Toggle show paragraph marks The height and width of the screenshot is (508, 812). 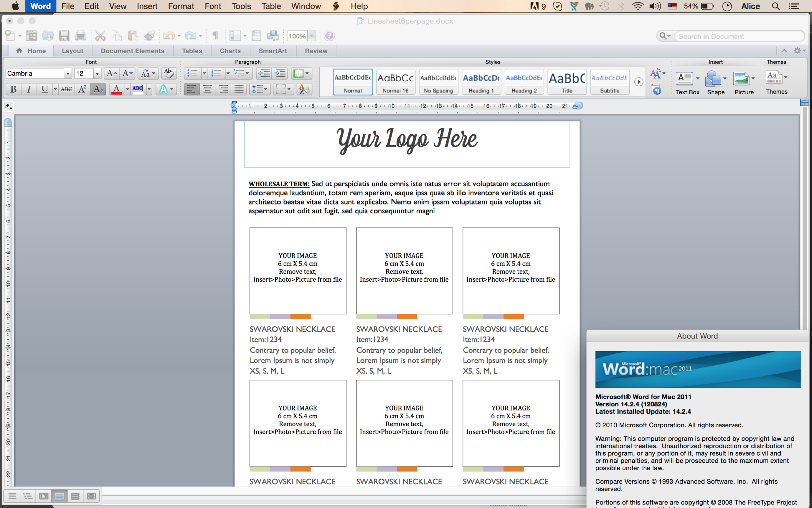coord(215,36)
